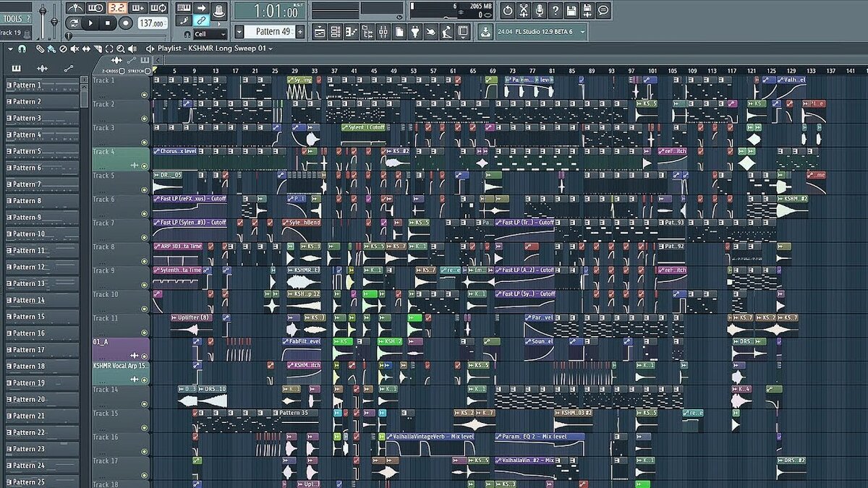Image resolution: width=868 pixels, height=488 pixels.
Task: Mute Track 2 with its green dot
Action: pos(144,119)
